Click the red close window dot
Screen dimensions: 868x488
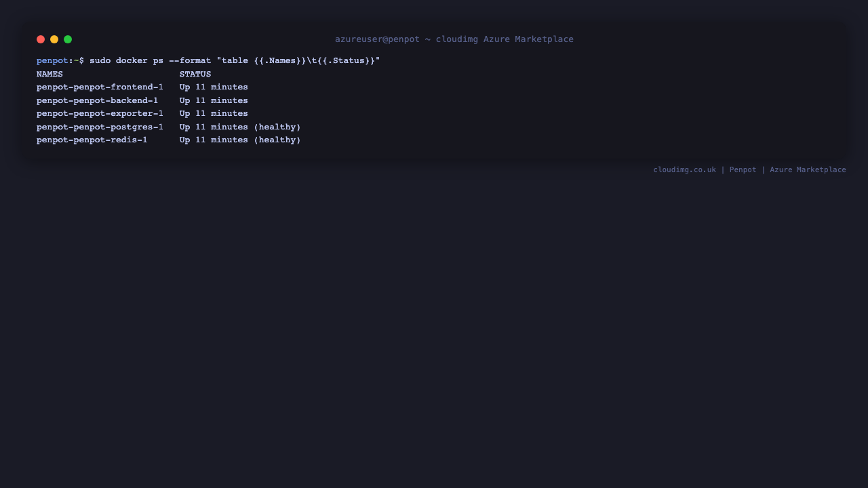click(41, 39)
